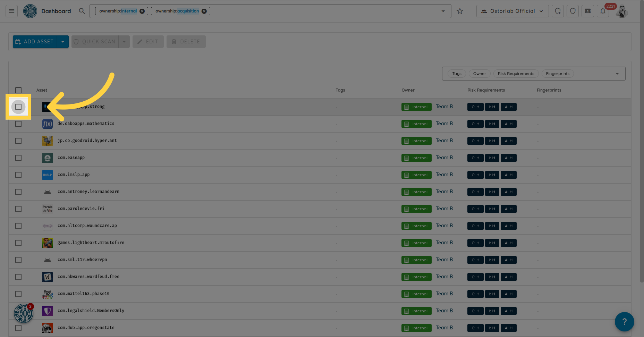Viewport: 644px width, 337px height.
Task: Click the Add Asset button
Action: point(35,42)
